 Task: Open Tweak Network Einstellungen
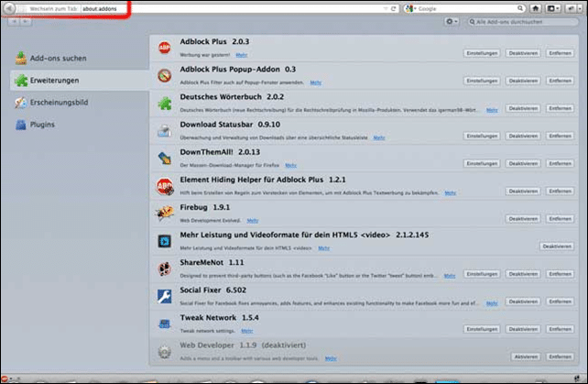pos(482,329)
